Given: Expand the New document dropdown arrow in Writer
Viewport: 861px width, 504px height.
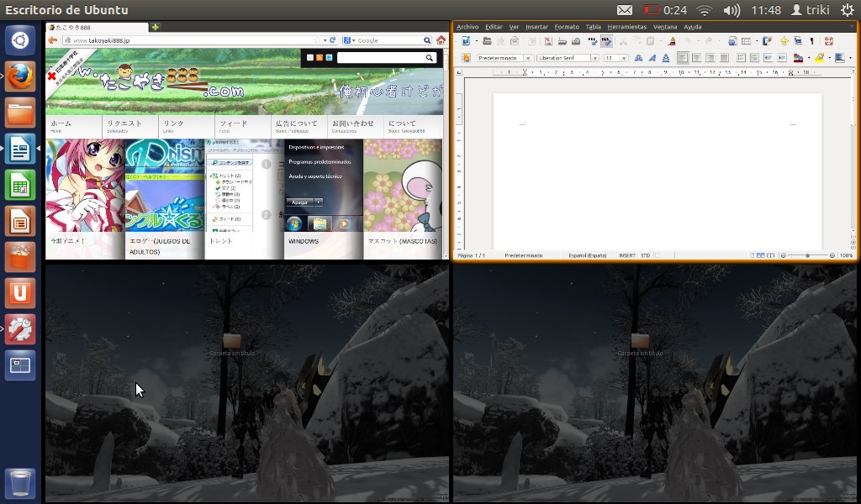Looking at the screenshot, I should click(476, 41).
